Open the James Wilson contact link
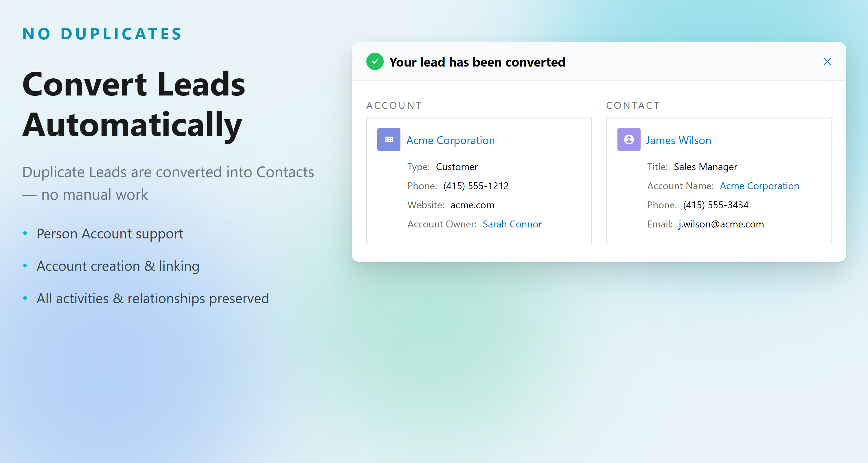 click(x=678, y=140)
